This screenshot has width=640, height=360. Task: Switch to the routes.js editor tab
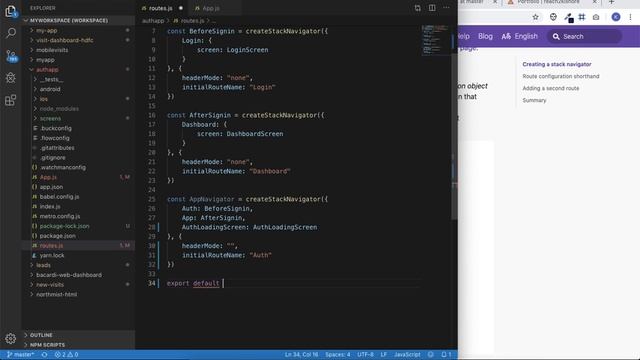(160, 8)
